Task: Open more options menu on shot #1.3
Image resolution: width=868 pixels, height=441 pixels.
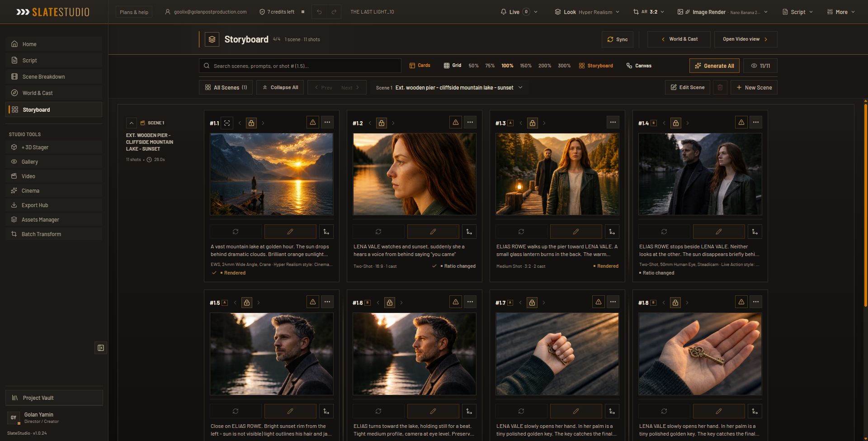Action: tap(613, 122)
